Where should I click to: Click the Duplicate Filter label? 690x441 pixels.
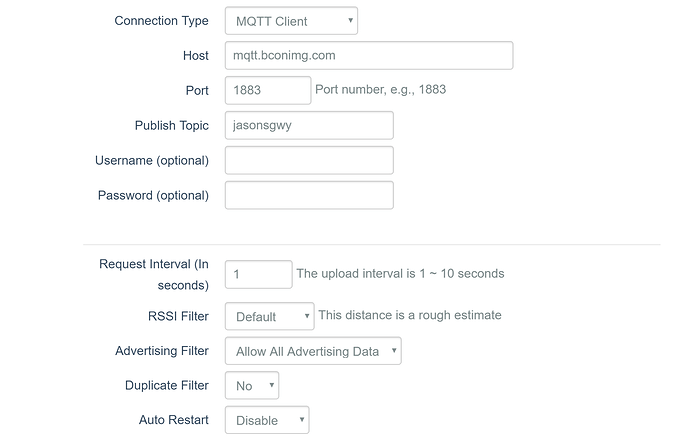(167, 386)
